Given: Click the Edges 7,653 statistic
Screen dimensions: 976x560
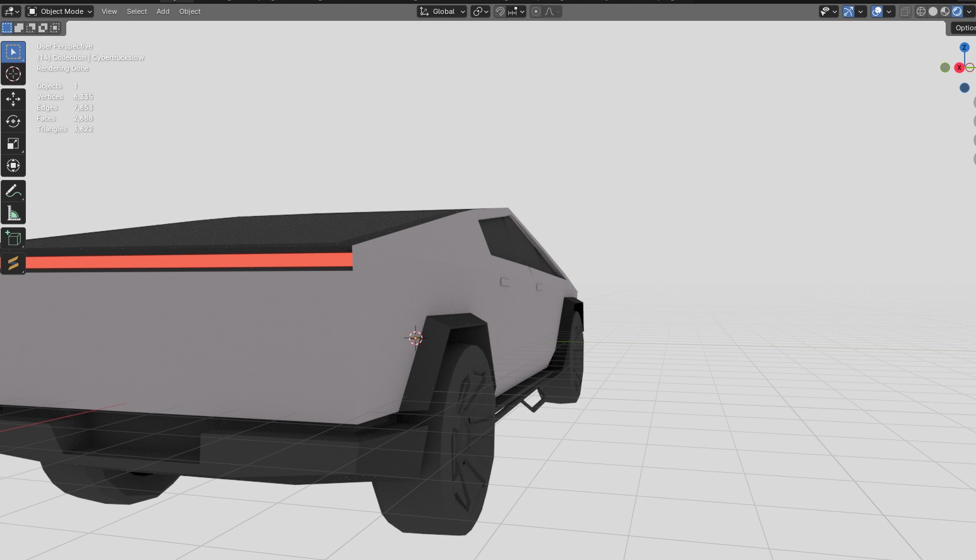Looking at the screenshot, I should click(64, 107).
